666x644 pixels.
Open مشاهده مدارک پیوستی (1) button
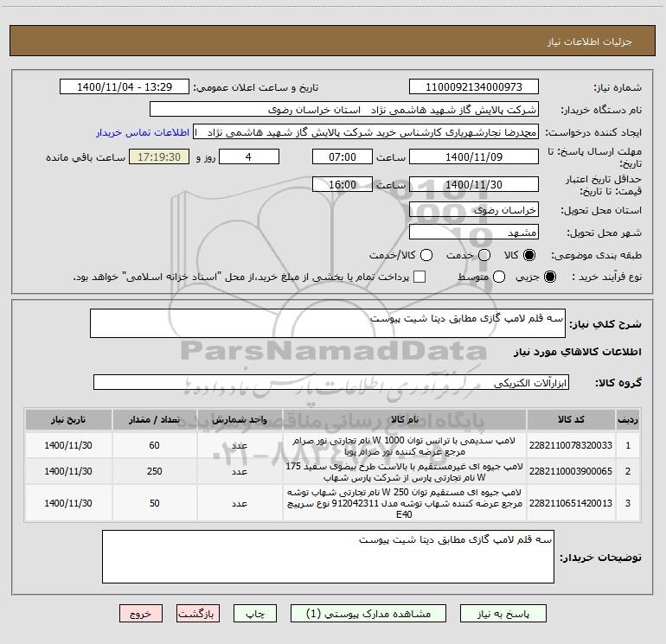(x=368, y=614)
